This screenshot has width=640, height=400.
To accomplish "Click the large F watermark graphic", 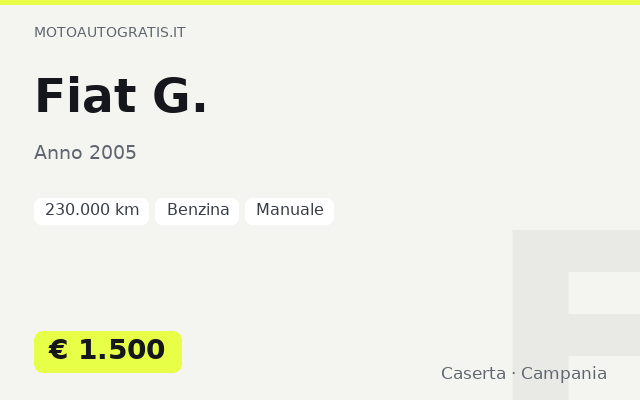I will pyautogui.click(x=576, y=315).
